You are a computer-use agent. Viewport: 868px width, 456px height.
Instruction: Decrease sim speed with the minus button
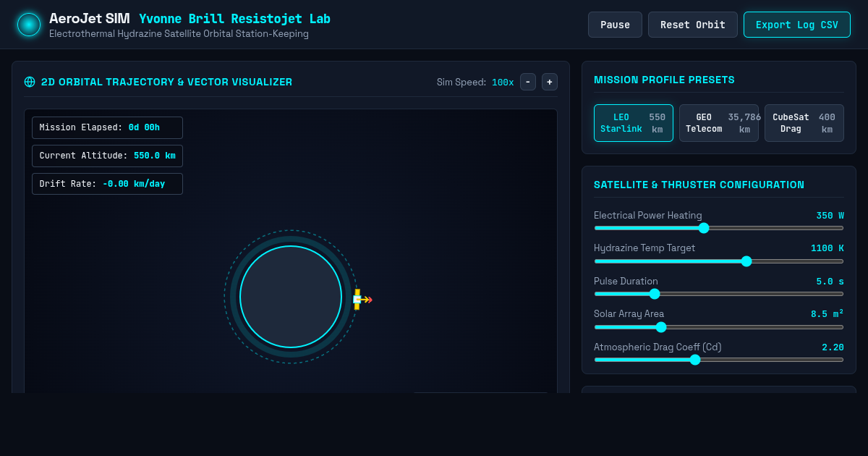point(528,82)
